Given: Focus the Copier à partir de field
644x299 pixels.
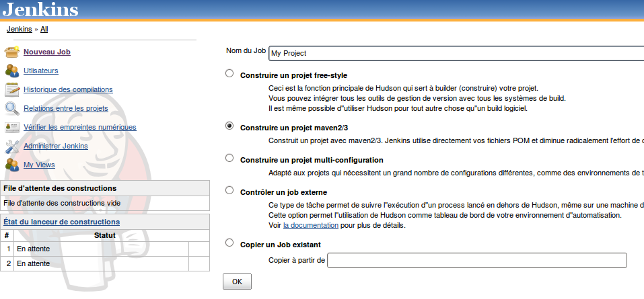Looking at the screenshot, I should pos(476,260).
